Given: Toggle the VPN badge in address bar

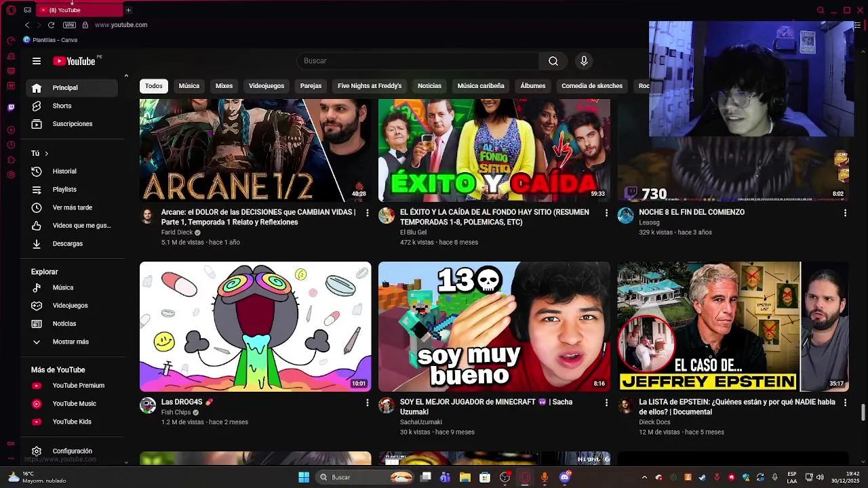Looking at the screenshot, I should [69, 25].
